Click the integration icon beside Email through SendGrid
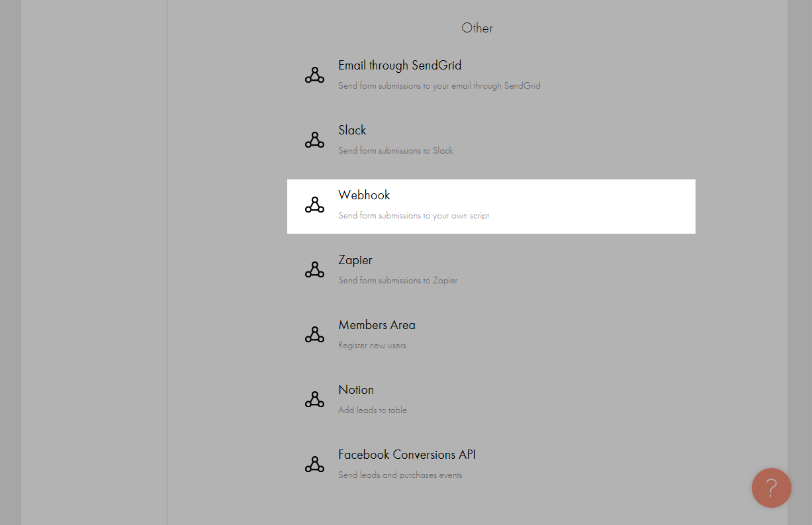Viewport: 812px width, 525px height. tap(314, 75)
